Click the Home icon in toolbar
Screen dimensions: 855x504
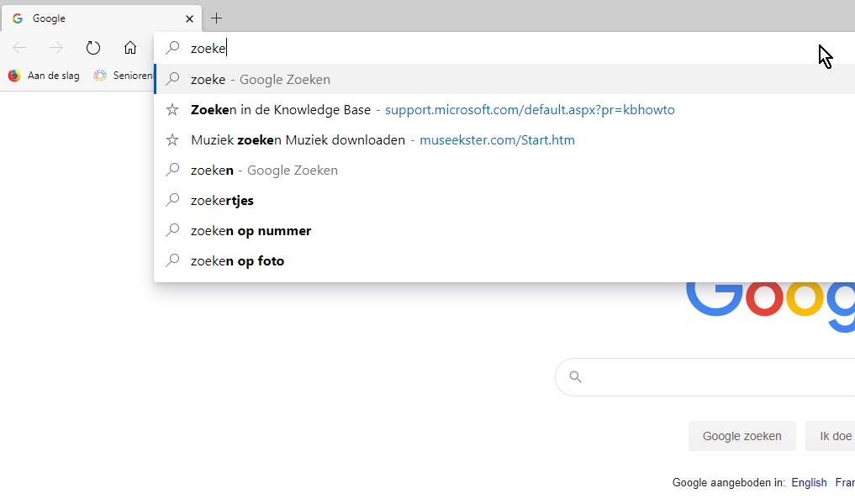pyautogui.click(x=130, y=48)
